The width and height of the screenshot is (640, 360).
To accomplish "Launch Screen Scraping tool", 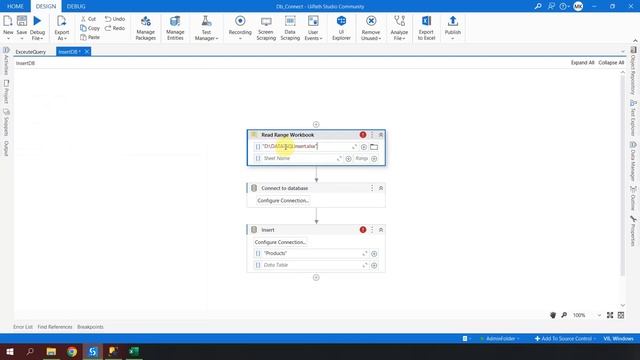I will tap(266, 27).
